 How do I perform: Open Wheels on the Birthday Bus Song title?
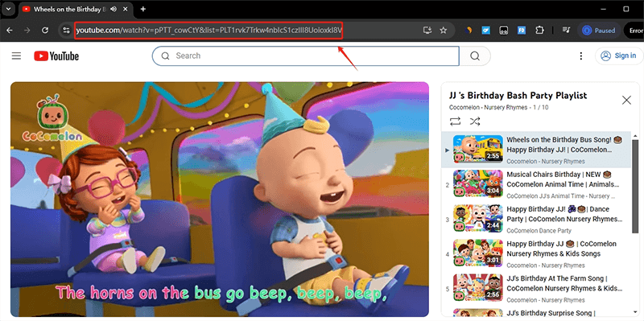(564, 145)
